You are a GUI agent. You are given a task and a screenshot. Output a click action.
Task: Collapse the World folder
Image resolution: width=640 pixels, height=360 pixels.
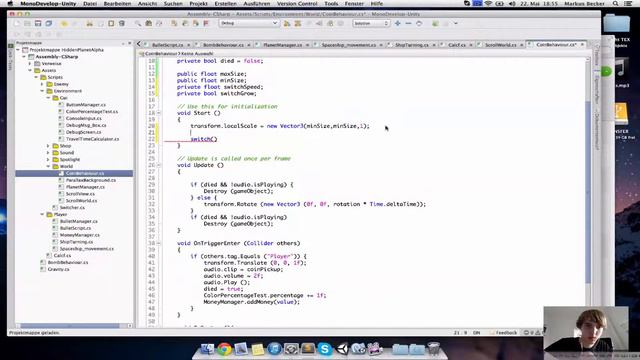[x=48, y=167]
